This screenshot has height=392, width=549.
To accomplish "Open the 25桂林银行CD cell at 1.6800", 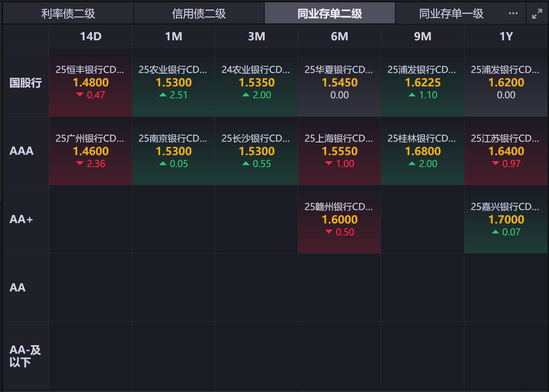I will coord(423,151).
